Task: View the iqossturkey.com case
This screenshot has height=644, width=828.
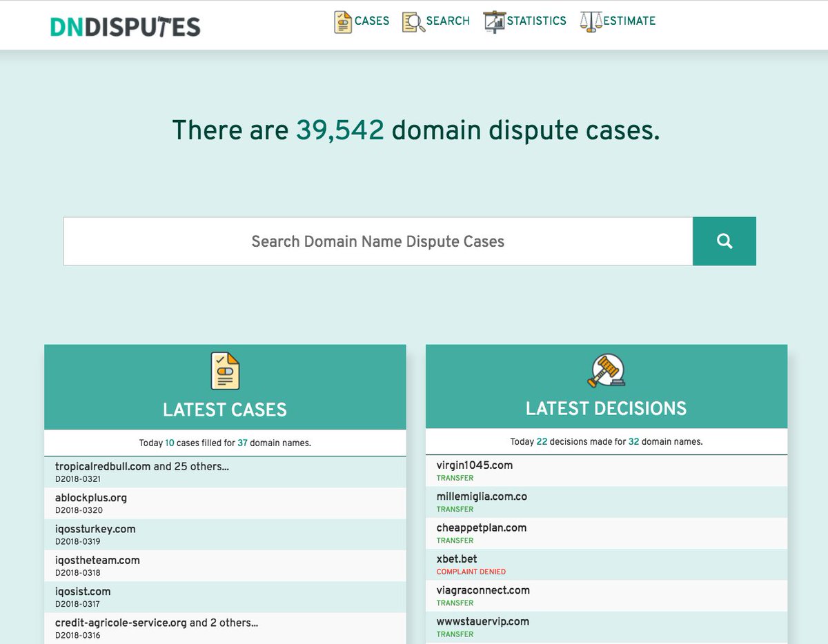Action: pyautogui.click(x=225, y=534)
